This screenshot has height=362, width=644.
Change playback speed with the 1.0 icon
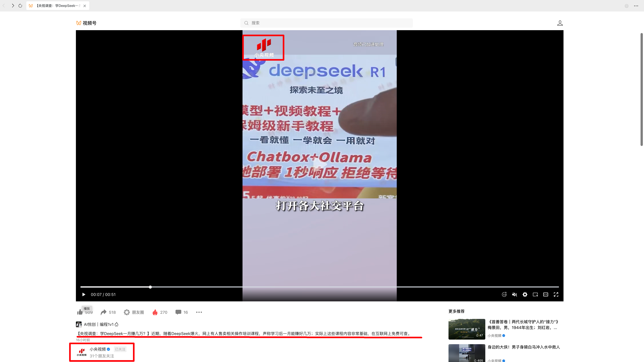(504, 294)
